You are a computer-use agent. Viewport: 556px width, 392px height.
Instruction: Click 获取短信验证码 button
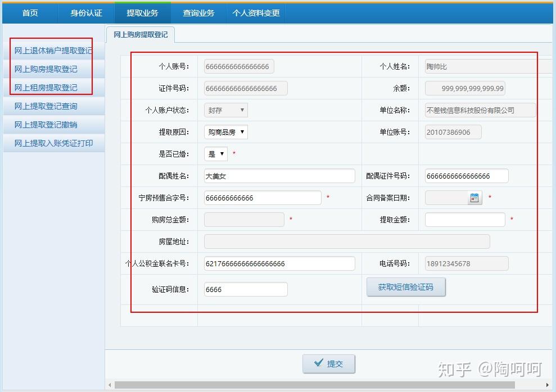click(406, 287)
